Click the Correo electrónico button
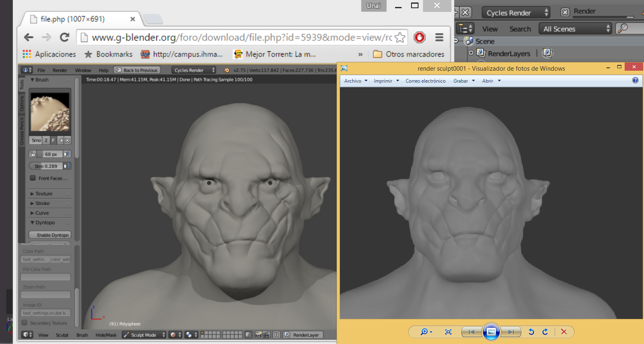Screen dimensions: 644x344 [x=425, y=81]
